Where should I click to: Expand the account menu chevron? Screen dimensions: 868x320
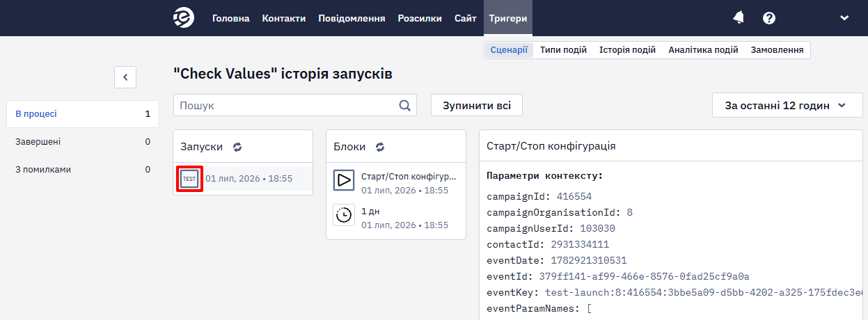[844, 18]
